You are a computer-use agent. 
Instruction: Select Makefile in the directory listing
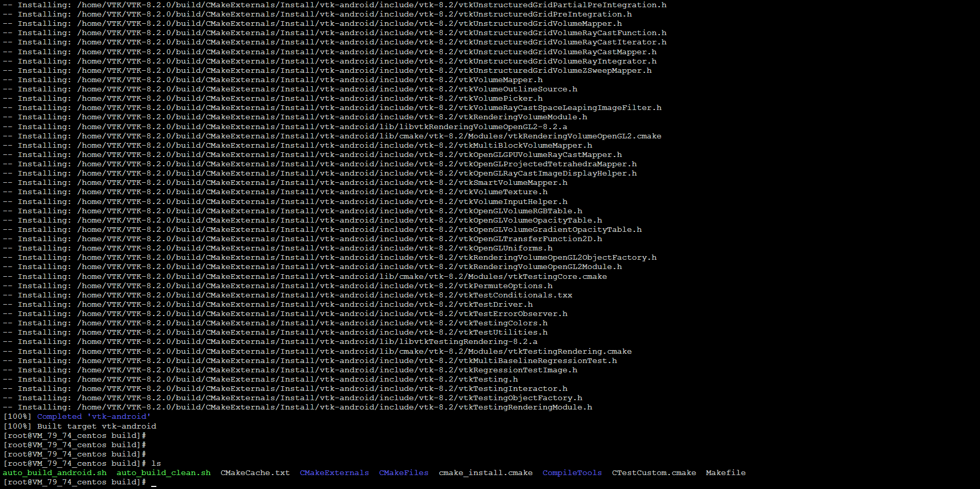tap(726, 472)
